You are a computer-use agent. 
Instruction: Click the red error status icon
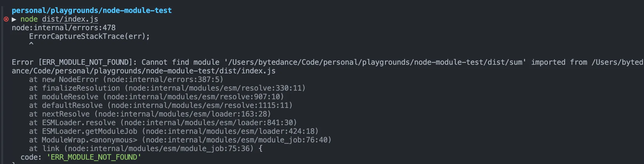click(6, 19)
